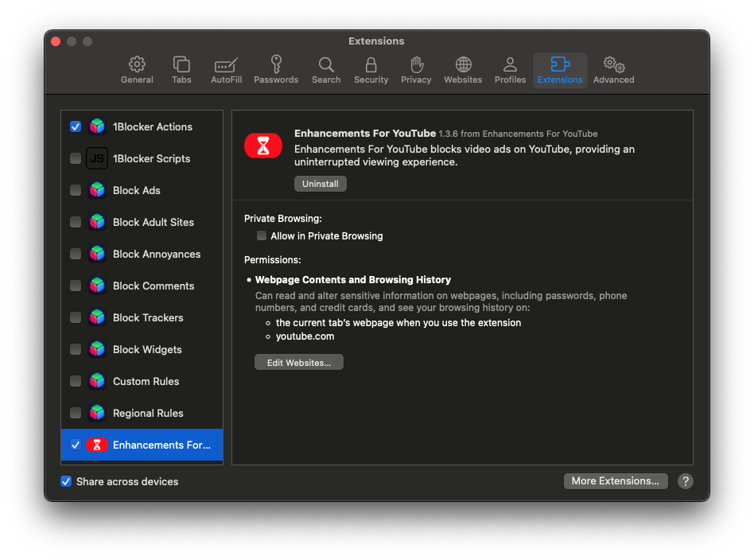The width and height of the screenshot is (754, 560).
Task: Enable the Block Adult Sites checkbox
Action: point(76,222)
